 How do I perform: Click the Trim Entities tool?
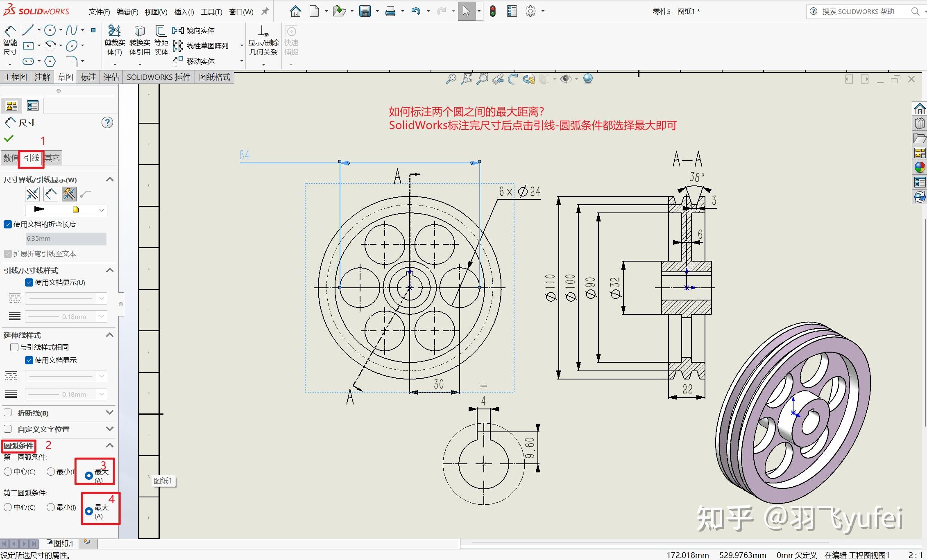point(115,40)
